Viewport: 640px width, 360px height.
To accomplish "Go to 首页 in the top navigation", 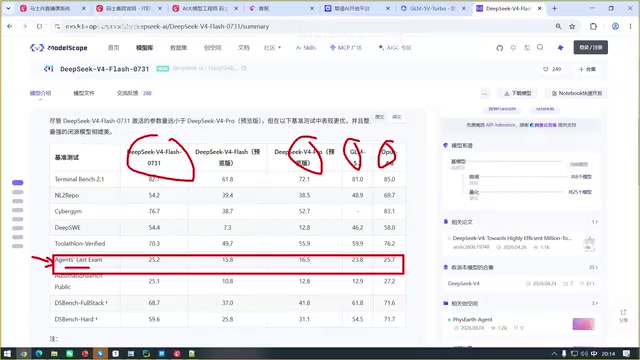I will (113, 48).
